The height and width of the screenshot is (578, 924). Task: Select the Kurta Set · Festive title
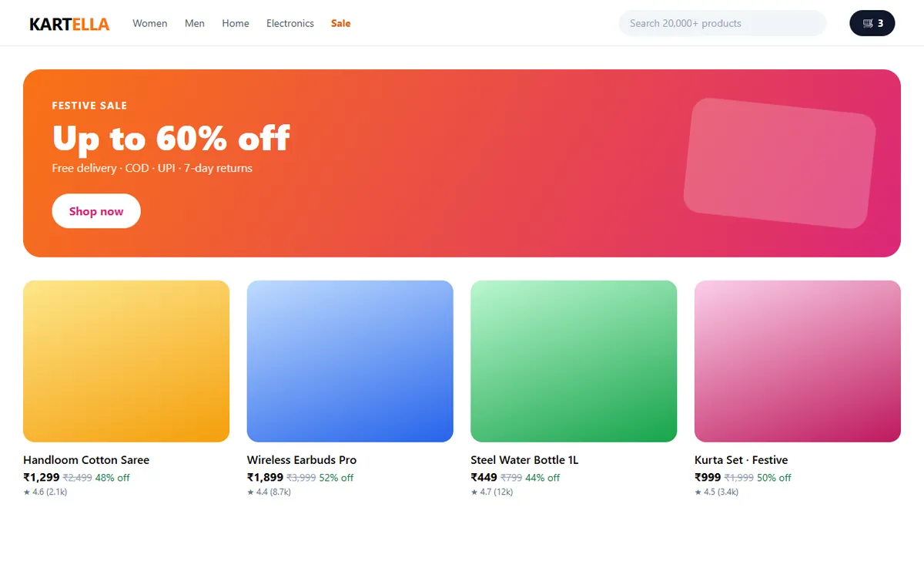(742, 460)
